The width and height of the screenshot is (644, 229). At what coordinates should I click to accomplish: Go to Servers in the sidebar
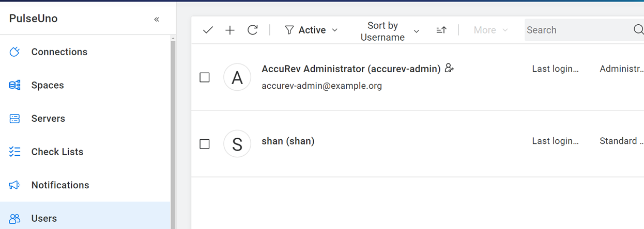pyautogui.click(x=48, y=118)
